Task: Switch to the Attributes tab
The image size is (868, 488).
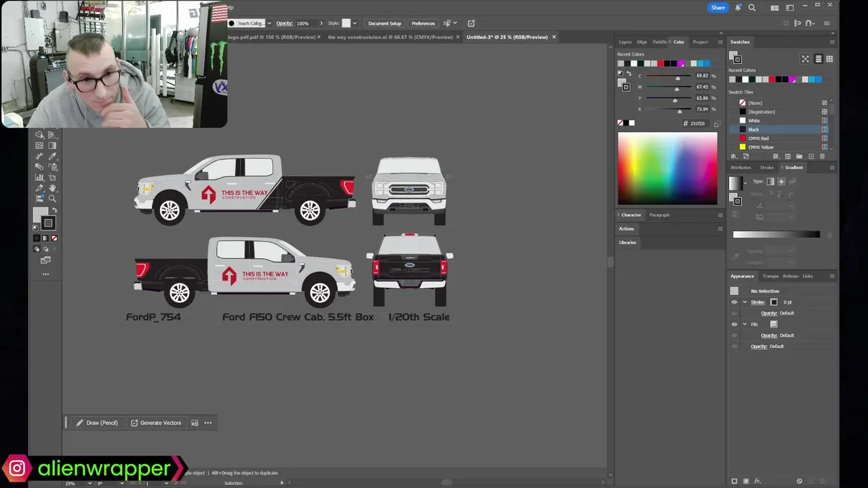Action: tap(741, 167)
